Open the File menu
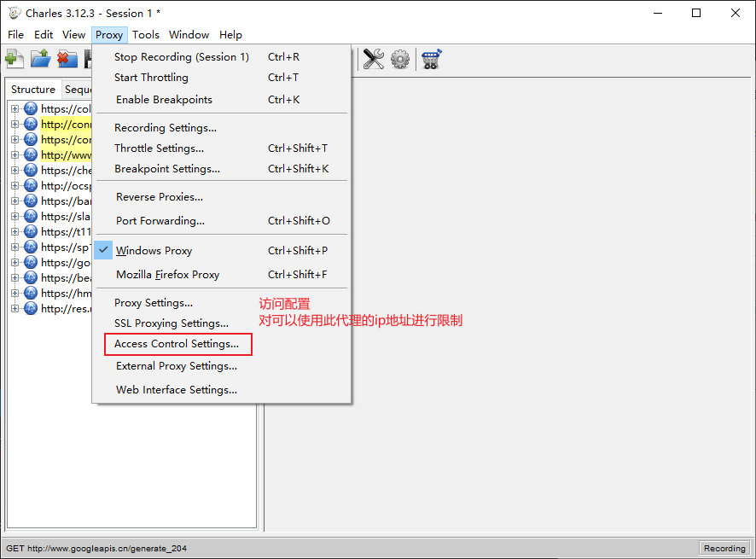The height and width of the screenshot is (559, 756). click(15, 35)
